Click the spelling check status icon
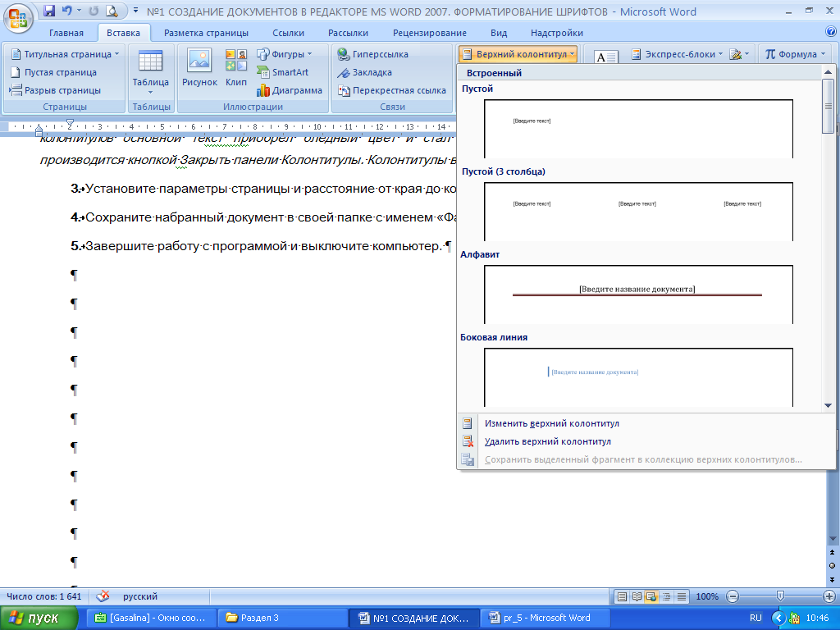 click(x=103, y=596)
